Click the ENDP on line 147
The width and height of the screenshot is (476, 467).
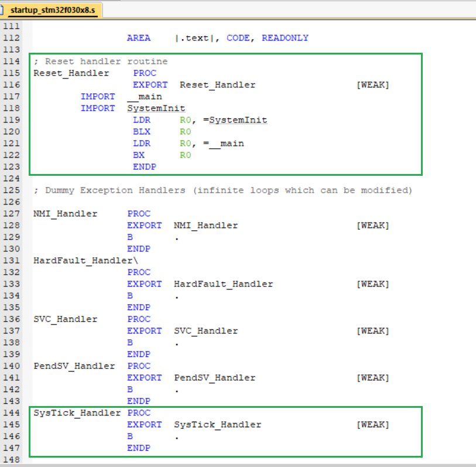tap(139, 448)
